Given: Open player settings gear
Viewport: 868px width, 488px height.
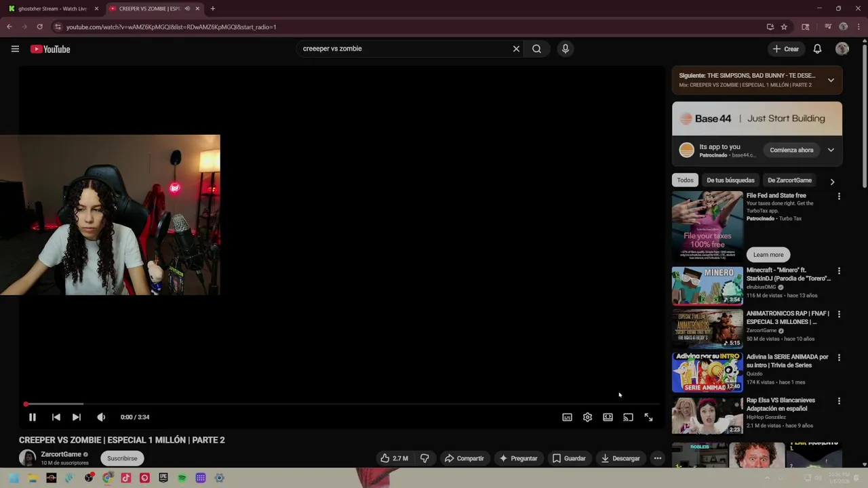Looking at the screenshot, I should pyautogui.click(x=587, y=418).
